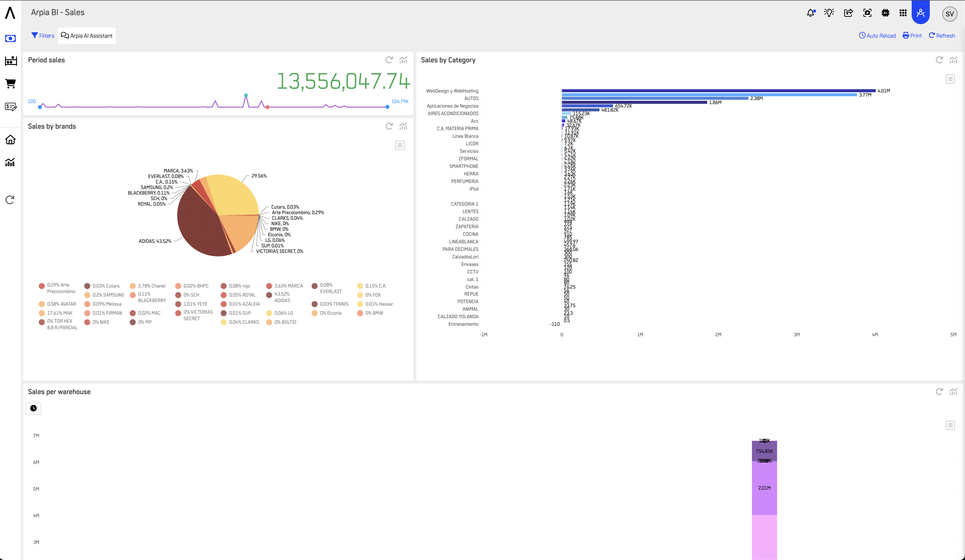Viewport: 965px width, 560px height.
Task: Toggle the MARCA 3.63% legend item
Action: (284, 286)
